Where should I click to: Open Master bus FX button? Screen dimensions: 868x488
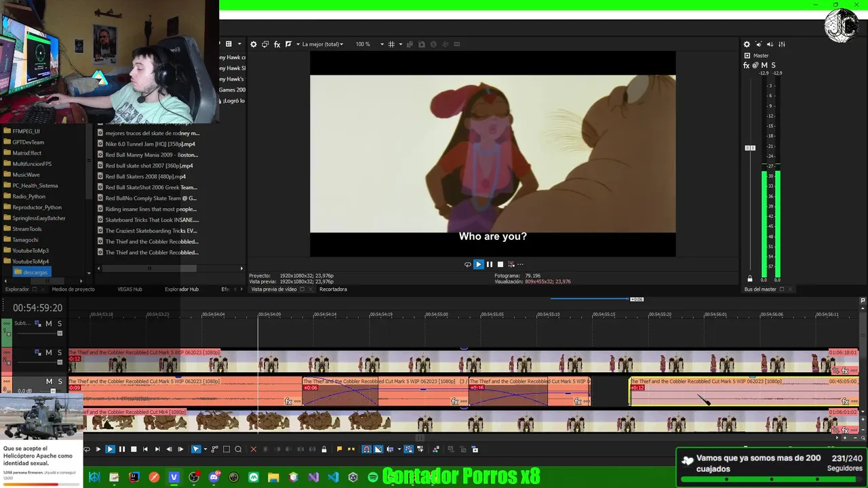(747, 66)
